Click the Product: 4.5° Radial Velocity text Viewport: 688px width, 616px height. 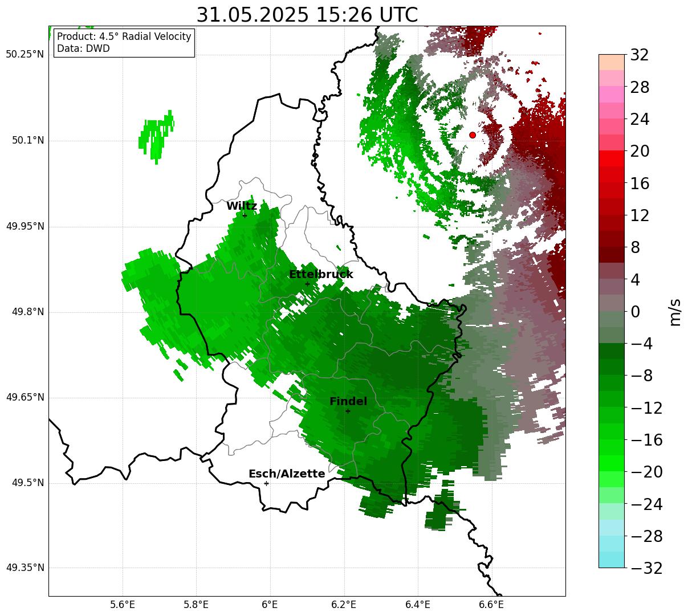pyautogui.click(x=124, y=37)
